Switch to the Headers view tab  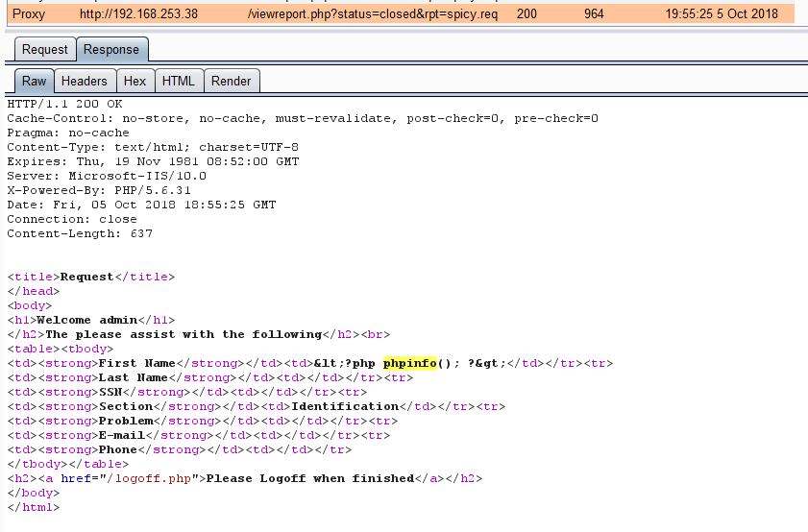point(85,82)
